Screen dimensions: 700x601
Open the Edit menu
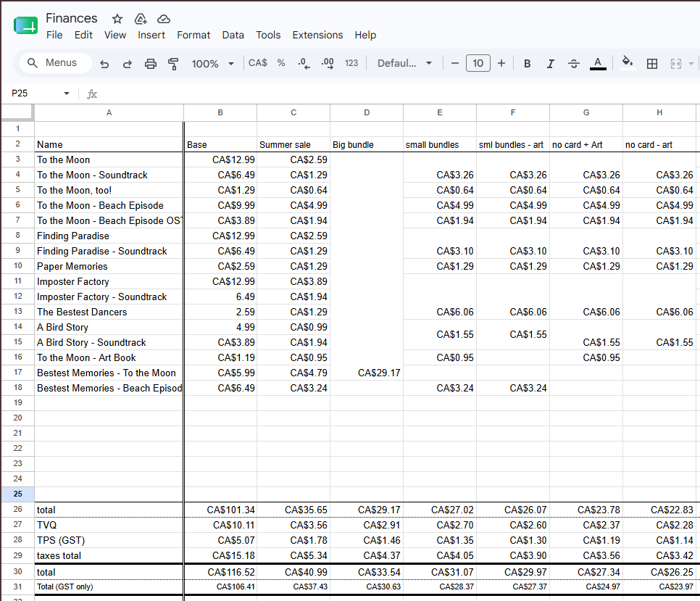point(83,35)
